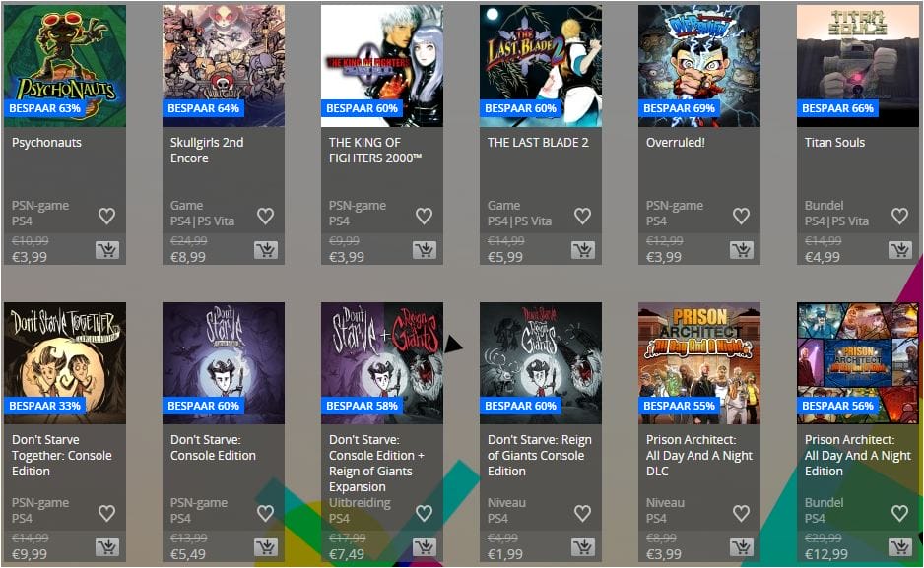Add Don't Starve Together to cart
Screen dimensions: 924x568
click(x=107, y=547)
